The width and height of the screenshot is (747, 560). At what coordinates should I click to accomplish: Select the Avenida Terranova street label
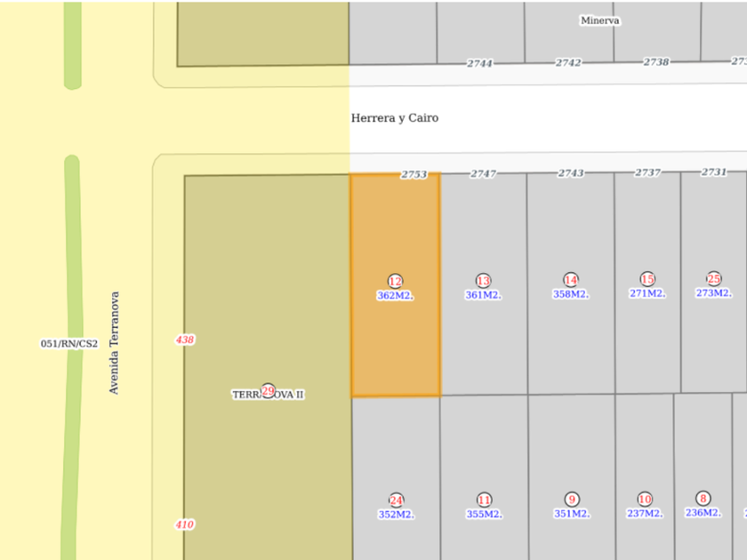click(114, 342)
